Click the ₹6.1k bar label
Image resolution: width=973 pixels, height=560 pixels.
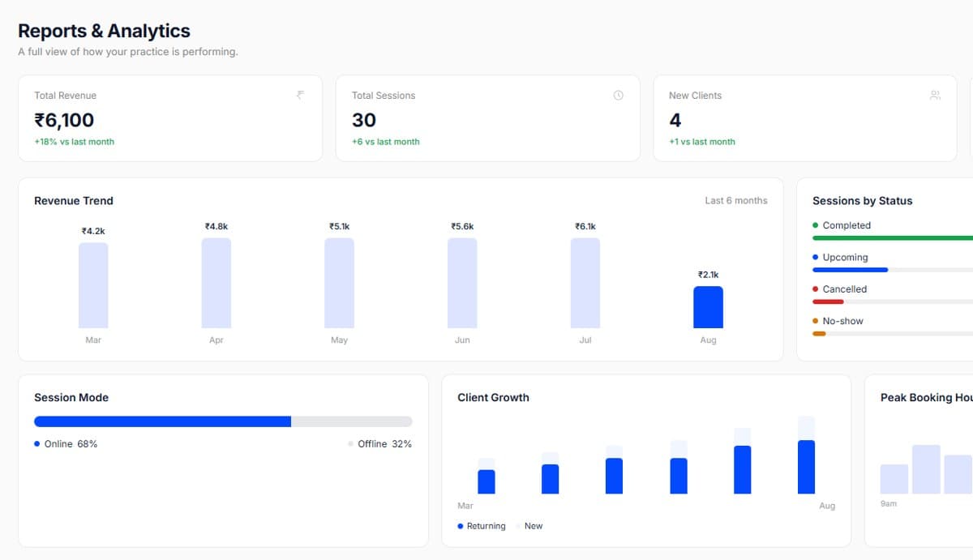pos(585,226)
